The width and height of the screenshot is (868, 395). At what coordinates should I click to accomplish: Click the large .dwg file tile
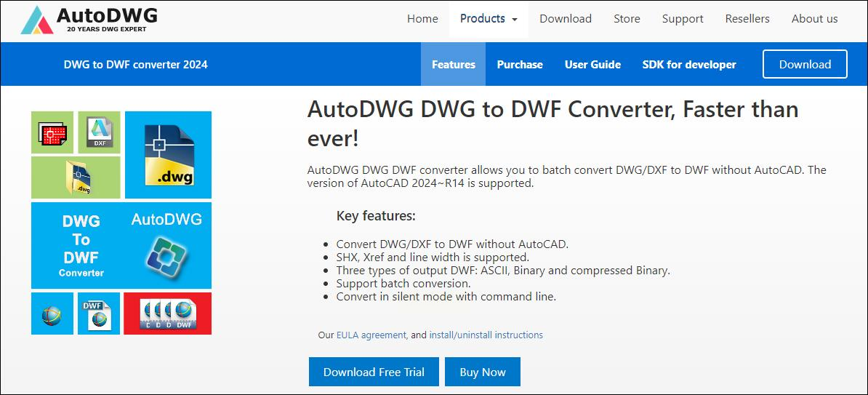pyautogui.click(x=168, y=155)
